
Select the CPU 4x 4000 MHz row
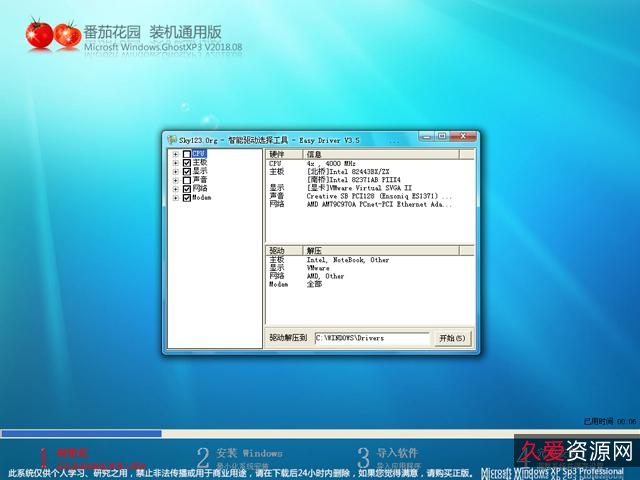point(369,163)
